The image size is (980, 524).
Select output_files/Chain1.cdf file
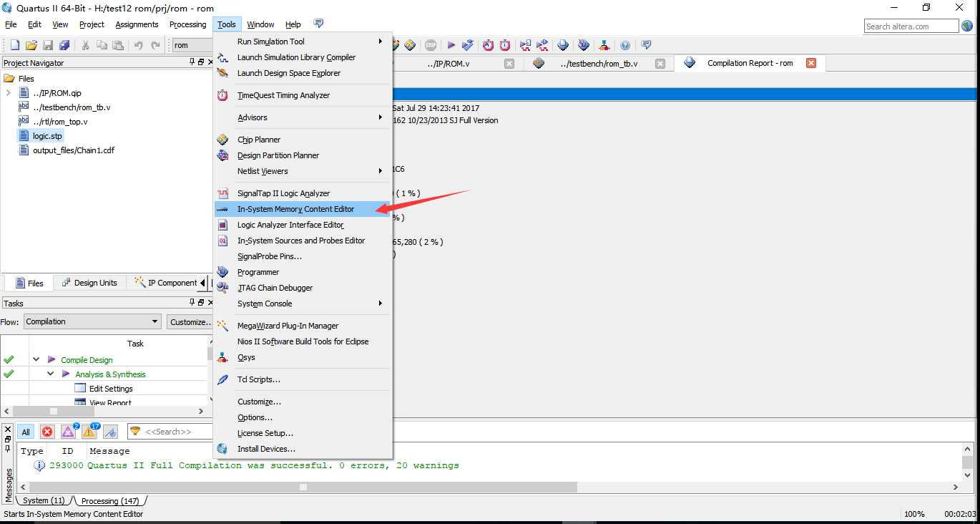click(73, 150)
